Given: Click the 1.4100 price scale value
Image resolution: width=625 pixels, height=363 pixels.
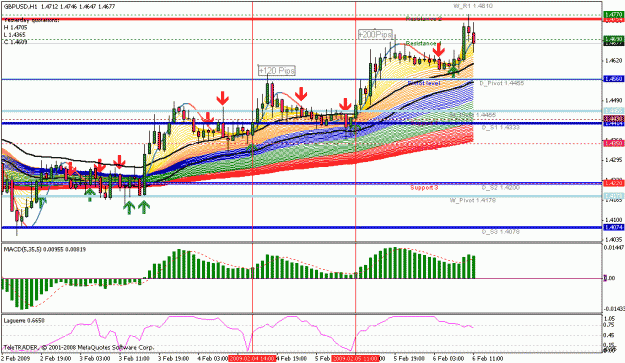Looking at the screenshot, I should tap(613, 220).
